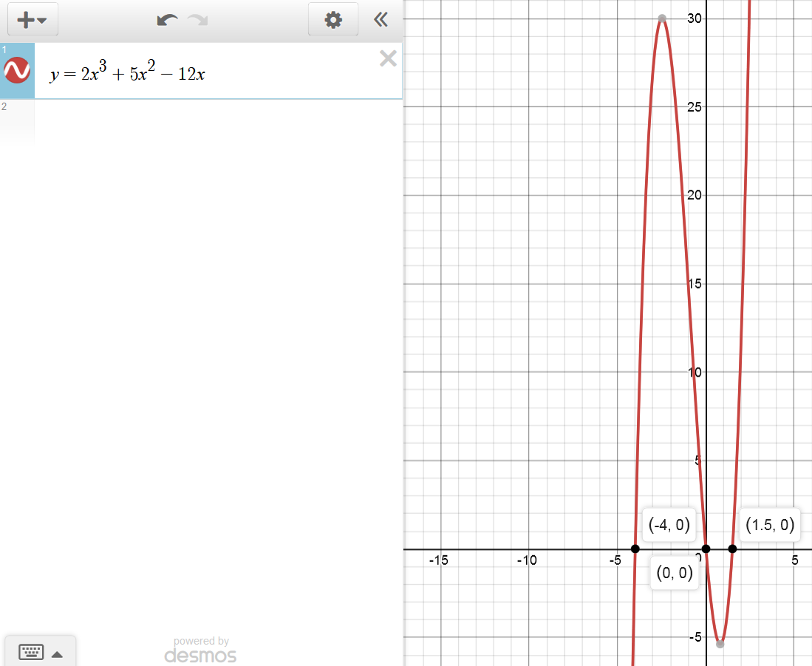The image size is (812, 666).
Task: Select the gray local maximum point near 30
Action: [662, 18]
